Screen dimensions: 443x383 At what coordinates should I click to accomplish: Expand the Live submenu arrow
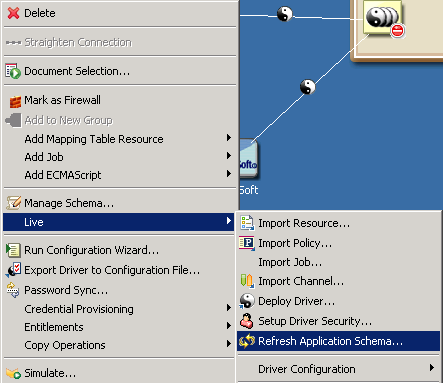click(229, 221)
